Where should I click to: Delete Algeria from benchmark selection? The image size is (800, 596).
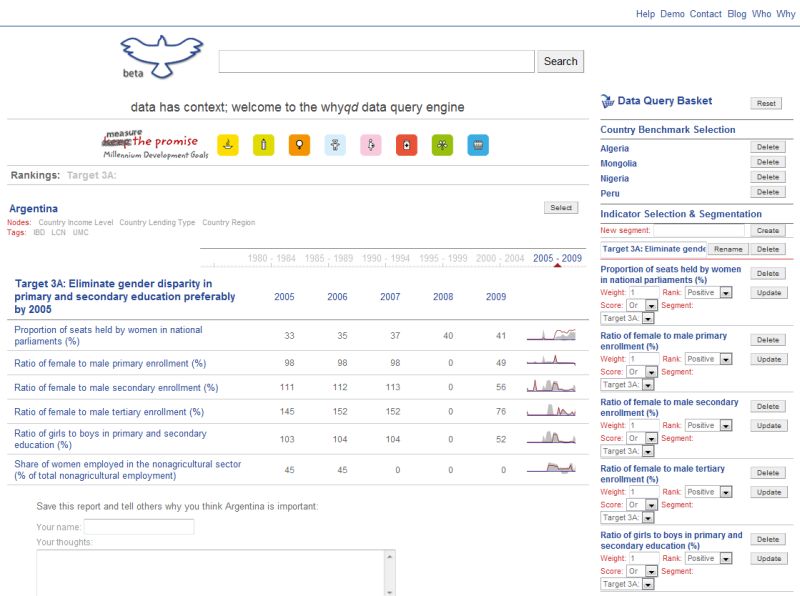tap(768, 147)
